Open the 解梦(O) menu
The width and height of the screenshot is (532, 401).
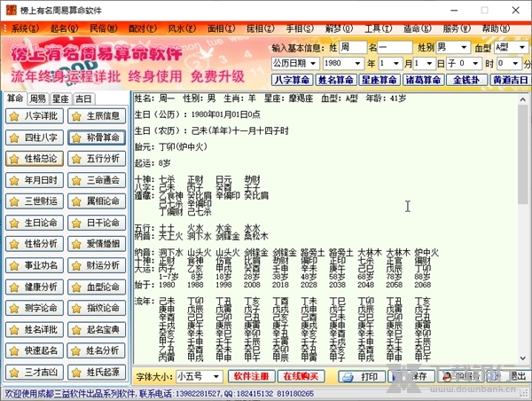click(339, 28)
